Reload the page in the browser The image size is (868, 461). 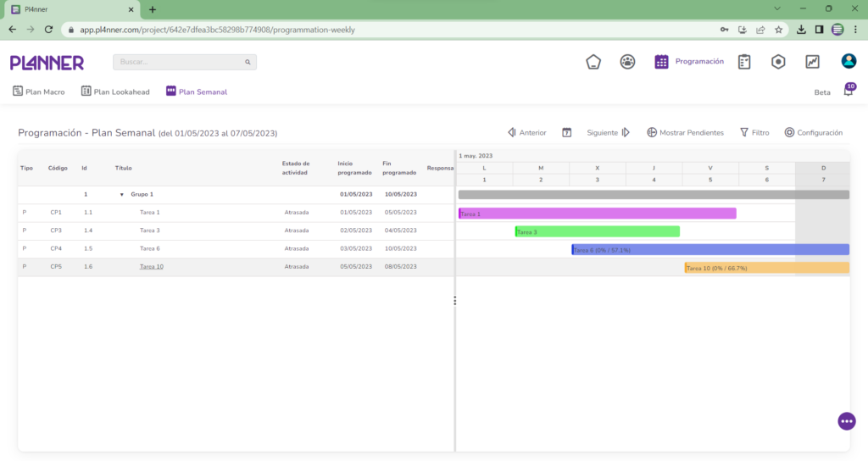pos(48,30)
